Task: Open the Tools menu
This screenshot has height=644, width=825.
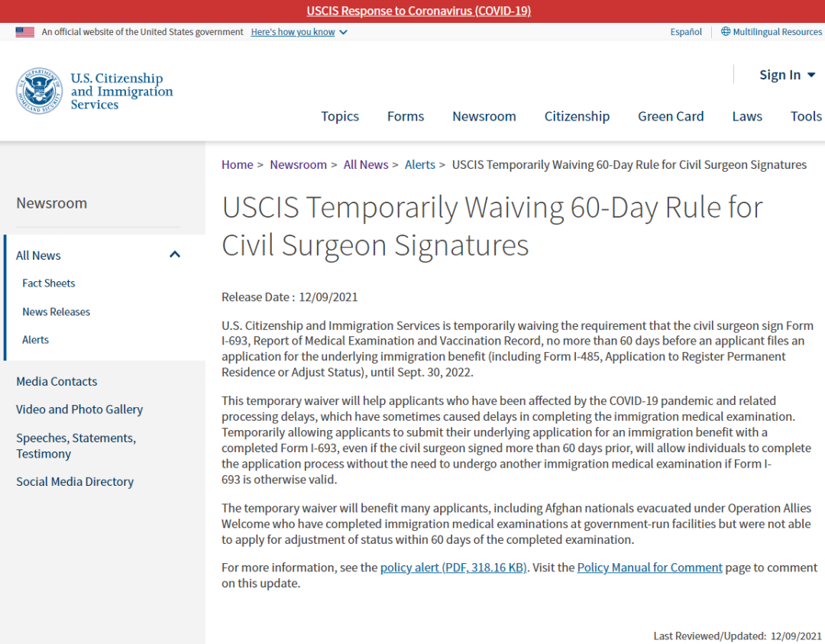Action: click(x=806, y=116)
